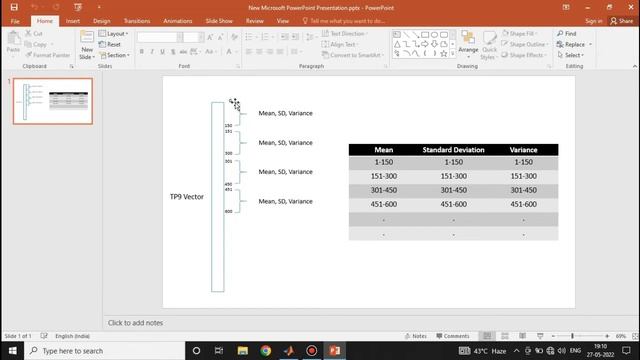Viewport: 640px width, 360px height.
Task: Switch to the Transitions tab
Action: click(137, 21)
